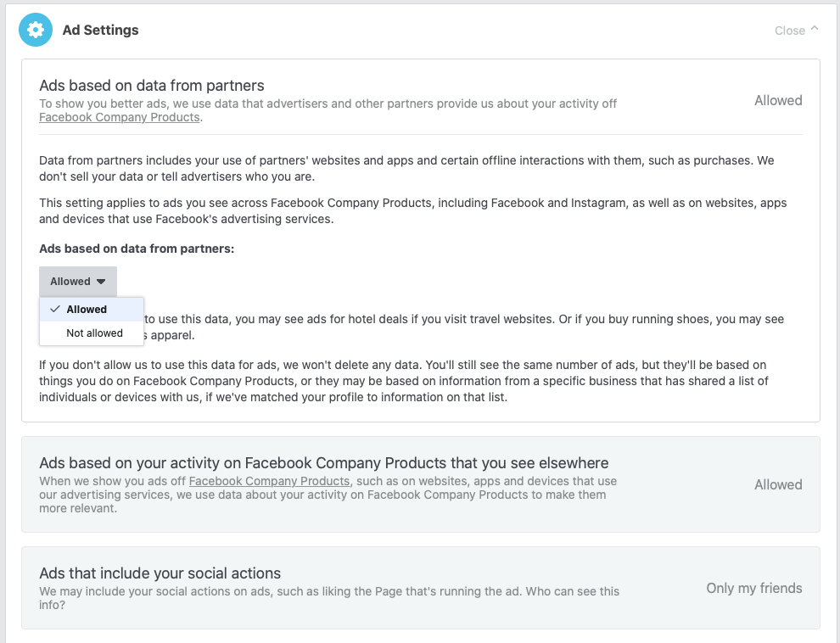
Task: Click bold label Ads based on data from partners:
Action: coord(137,249)
